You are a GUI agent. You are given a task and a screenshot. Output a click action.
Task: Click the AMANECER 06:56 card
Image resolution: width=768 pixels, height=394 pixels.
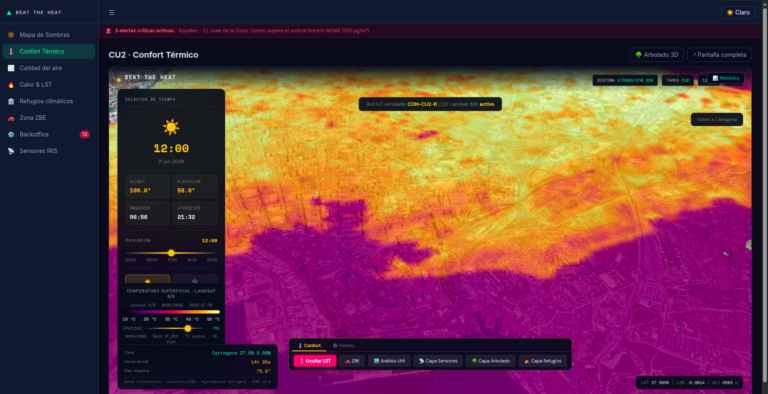click(147, 213)
